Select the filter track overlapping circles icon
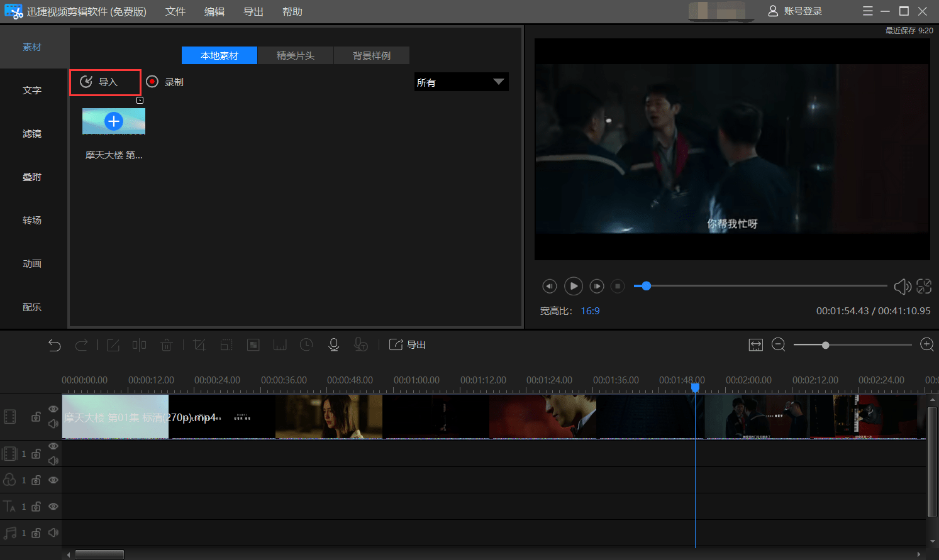 click(x=9, y=480)
